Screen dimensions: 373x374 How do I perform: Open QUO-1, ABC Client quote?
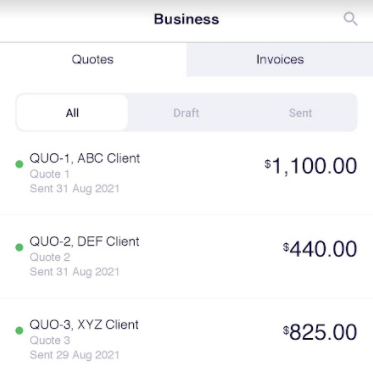(186, 173)
